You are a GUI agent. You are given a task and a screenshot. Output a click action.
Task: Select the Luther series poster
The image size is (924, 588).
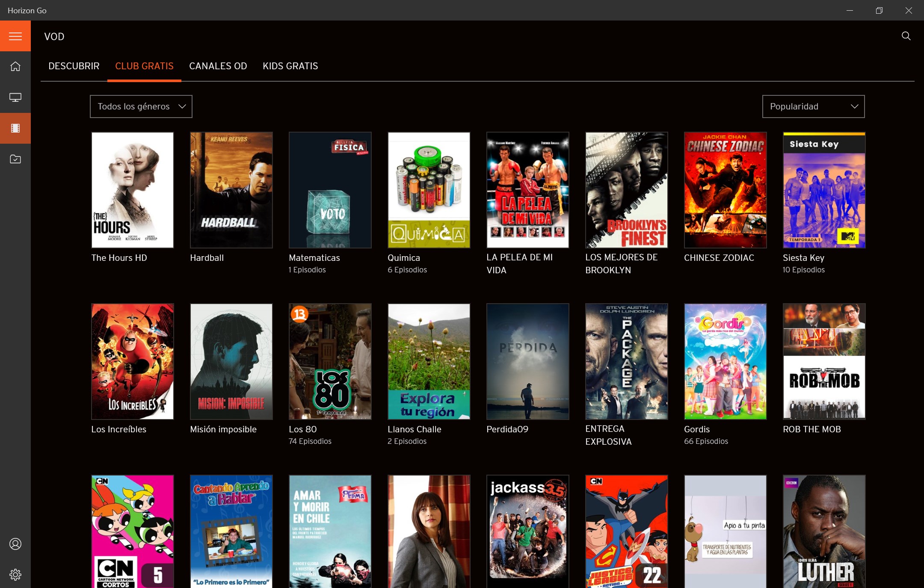pos(824,532)
